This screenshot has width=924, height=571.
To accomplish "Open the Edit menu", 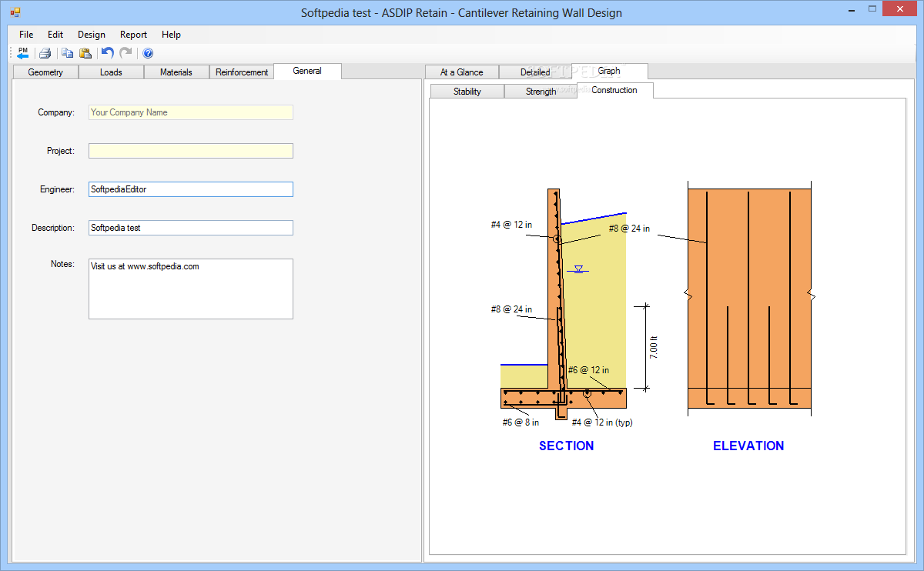I will 55,35.
